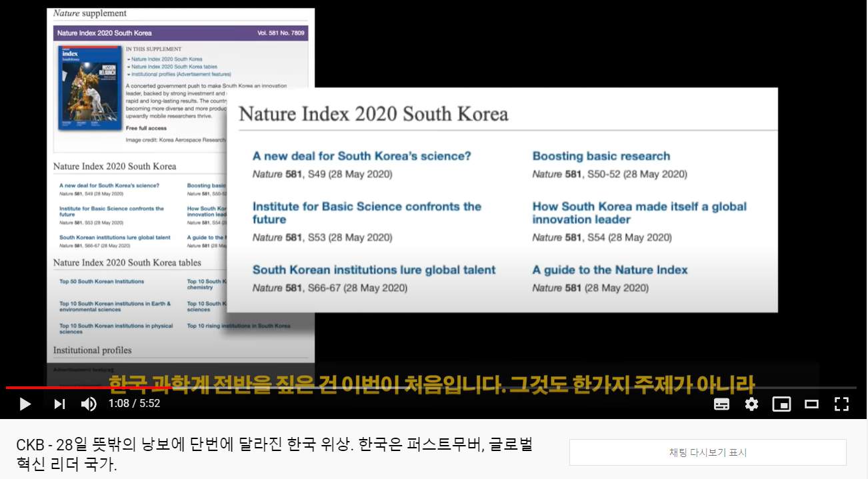Click 'Boosting basic research' in enlarged panel
868x479 pixels.
coord(601,156)
